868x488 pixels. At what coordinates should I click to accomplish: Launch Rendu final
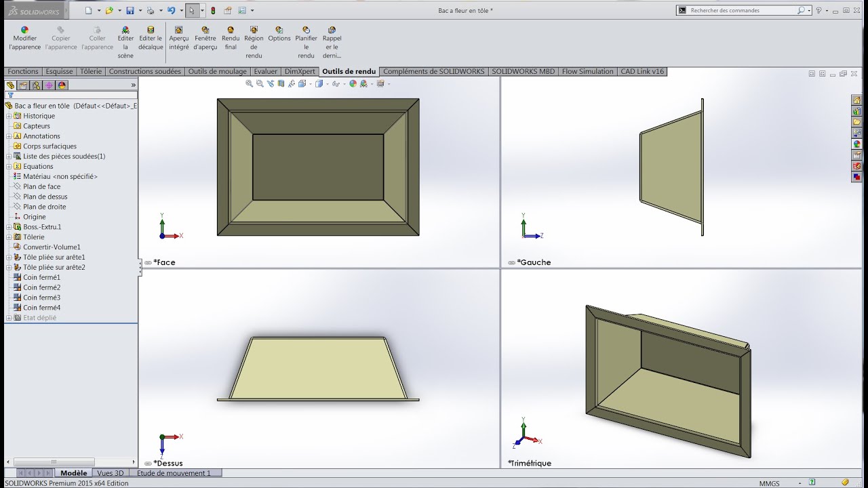coord(231,38)
